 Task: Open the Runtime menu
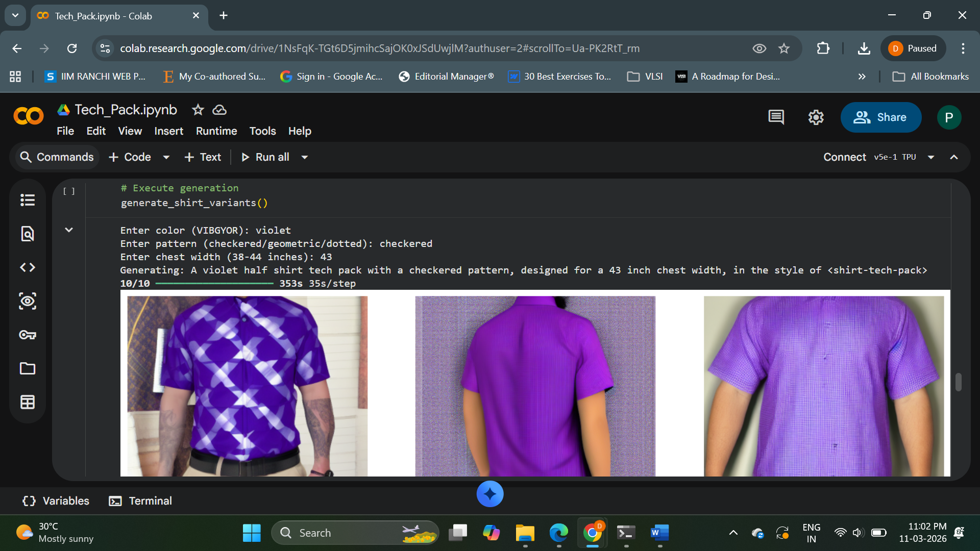(216, 131)
